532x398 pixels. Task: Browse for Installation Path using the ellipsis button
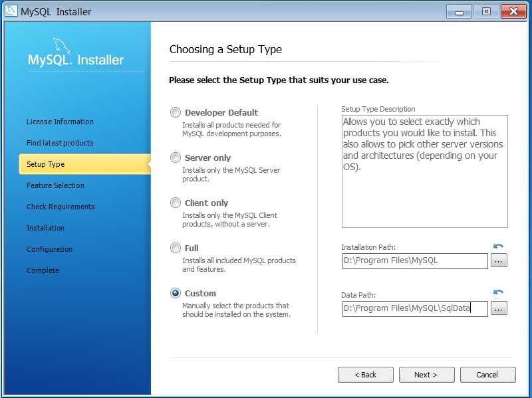pyautogui.click(x=499, y=260)
